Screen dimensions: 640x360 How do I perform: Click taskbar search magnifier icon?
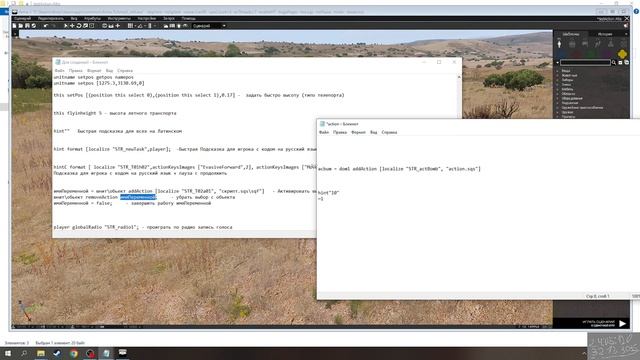(x=24, y=353)
